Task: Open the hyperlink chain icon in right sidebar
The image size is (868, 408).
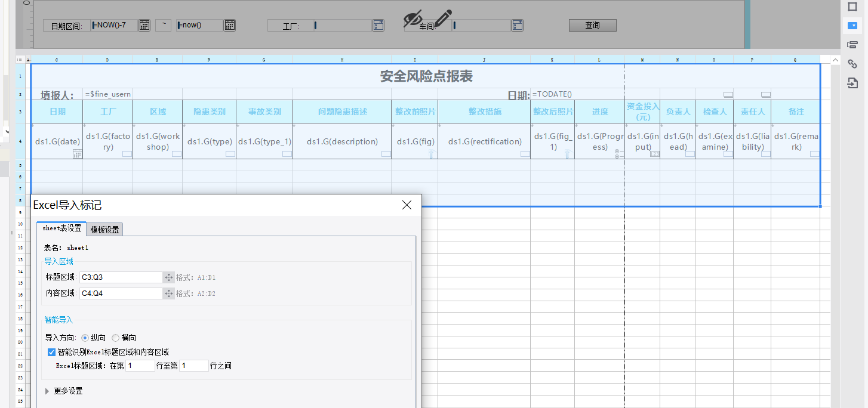Action: (x=852, y=64)
